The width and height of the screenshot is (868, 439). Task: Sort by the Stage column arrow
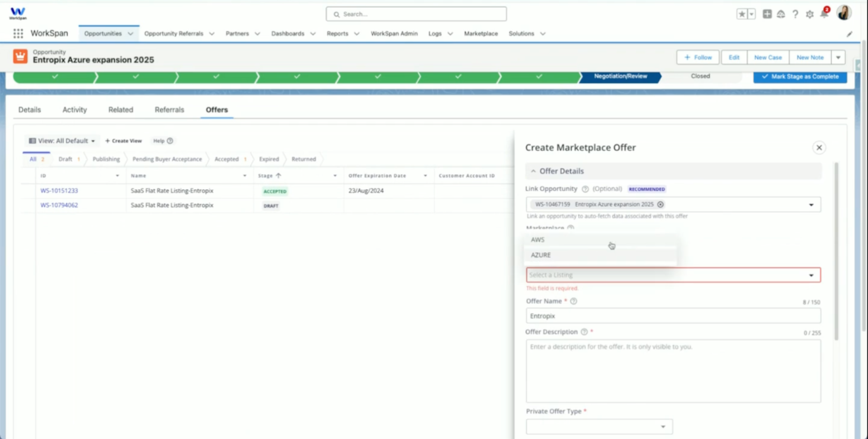(278, 176)
